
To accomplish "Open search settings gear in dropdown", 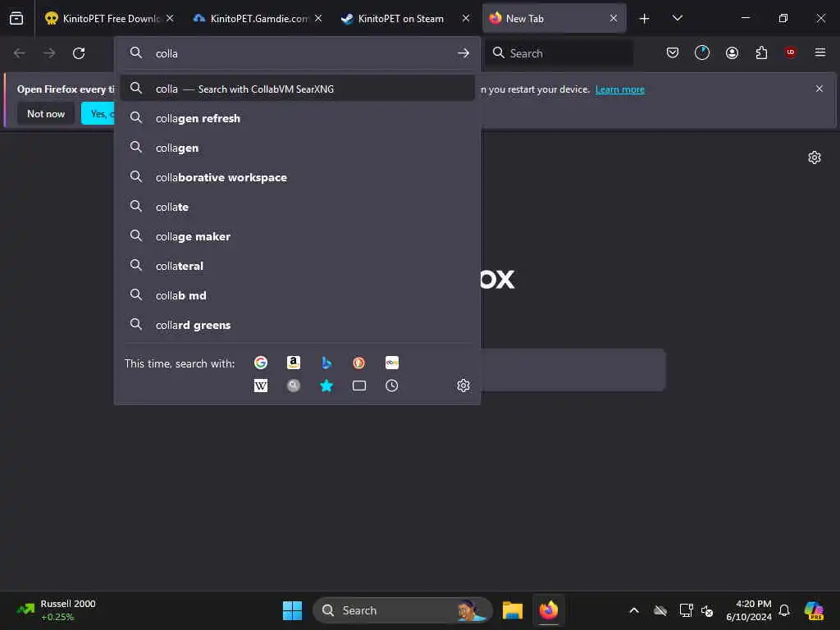I will point(463,386).
